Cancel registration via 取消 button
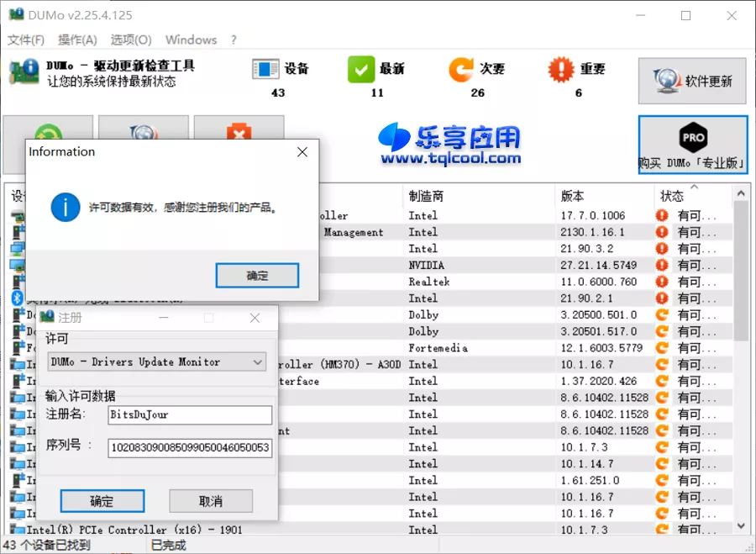The width and height of the screenshot is (756, 554). 211,500
